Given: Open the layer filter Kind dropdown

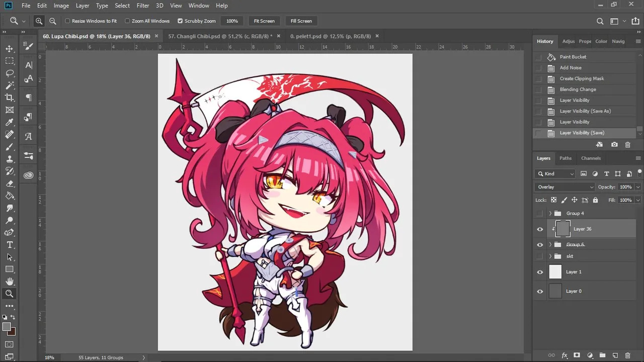Looking at the screenshot, I should point(555,173).
